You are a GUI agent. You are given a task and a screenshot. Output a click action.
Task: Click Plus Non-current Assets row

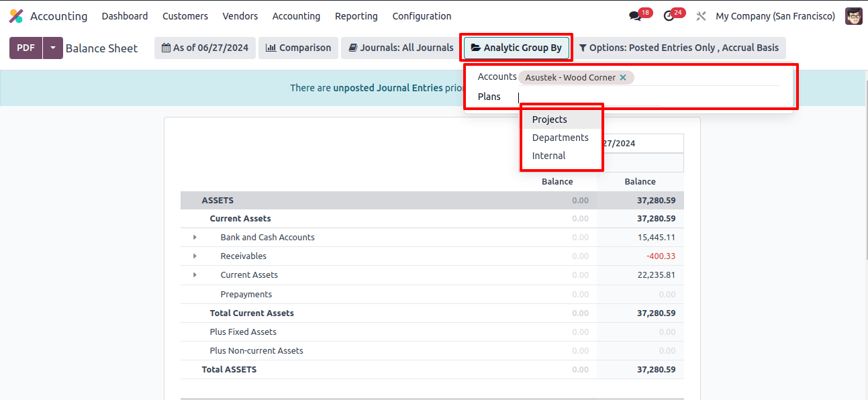point(432,350)
